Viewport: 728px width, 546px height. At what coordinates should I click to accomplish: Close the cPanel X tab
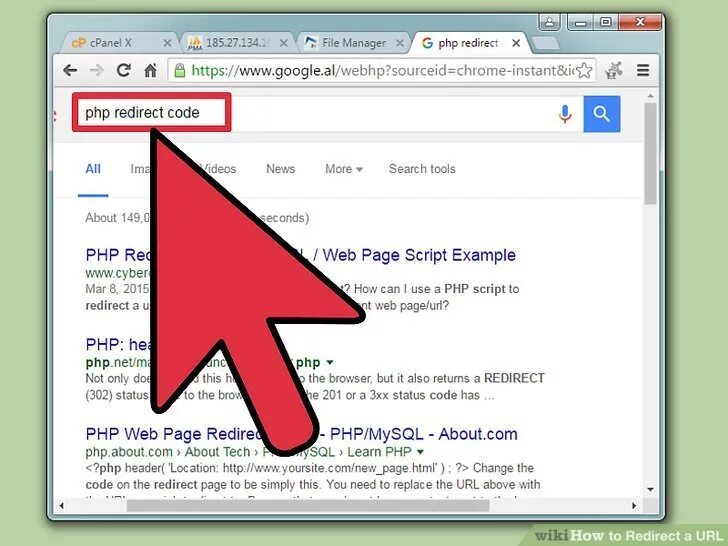(168, 43)
